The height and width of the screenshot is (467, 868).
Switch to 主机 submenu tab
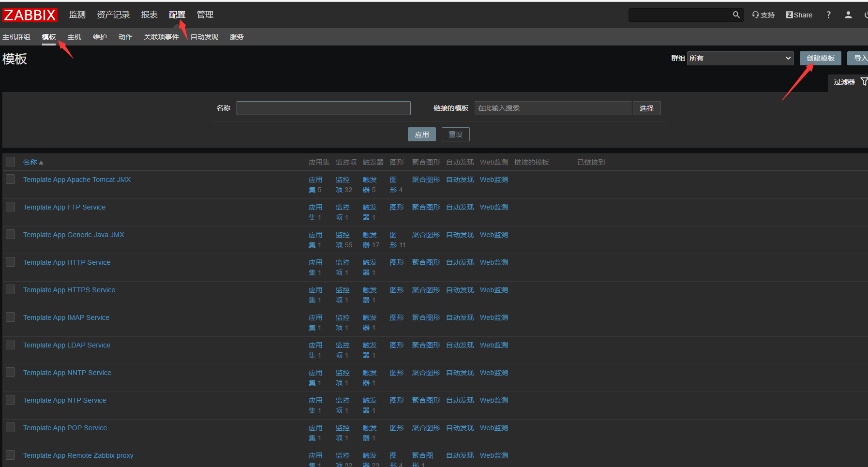[x=75, y=37]
